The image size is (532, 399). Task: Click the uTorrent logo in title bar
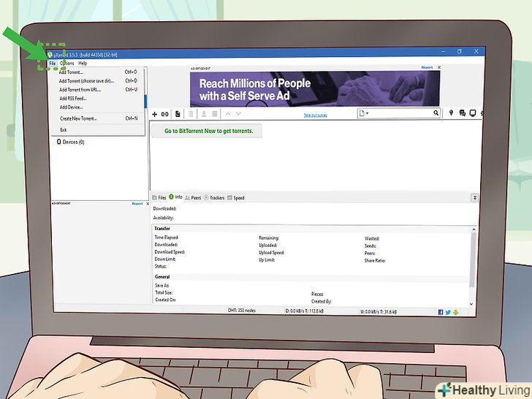50,55
